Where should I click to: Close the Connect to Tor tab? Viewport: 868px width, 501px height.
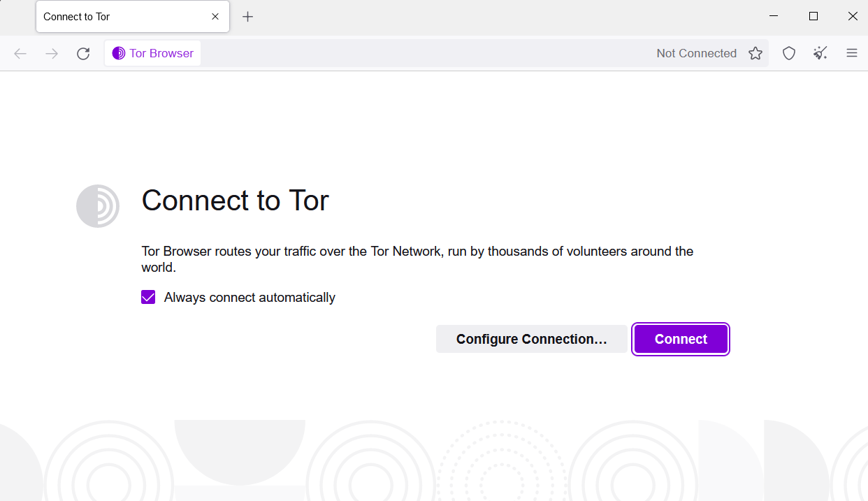(215, 16)
